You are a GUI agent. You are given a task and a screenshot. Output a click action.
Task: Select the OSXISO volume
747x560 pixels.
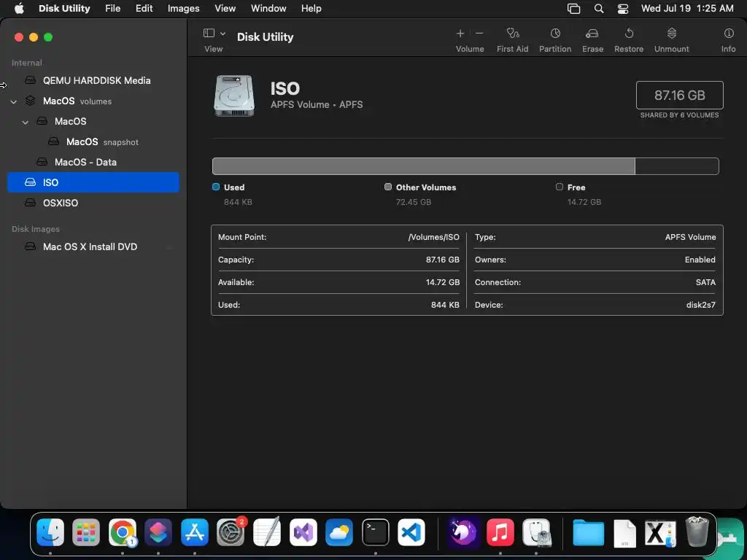(93, 203)
